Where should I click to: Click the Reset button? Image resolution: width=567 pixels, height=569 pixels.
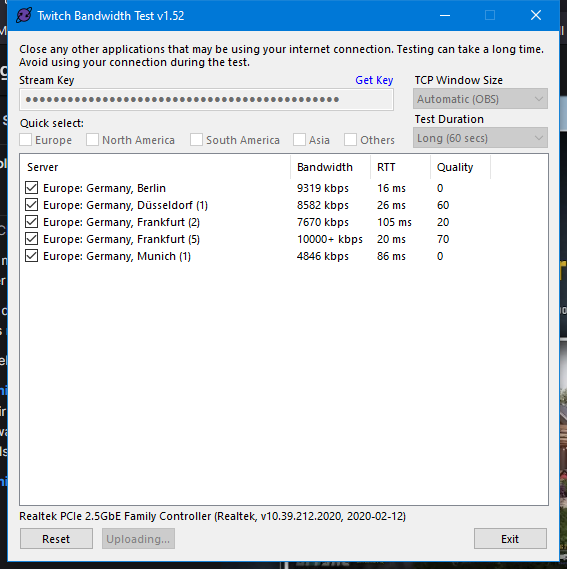pos(56,539)
